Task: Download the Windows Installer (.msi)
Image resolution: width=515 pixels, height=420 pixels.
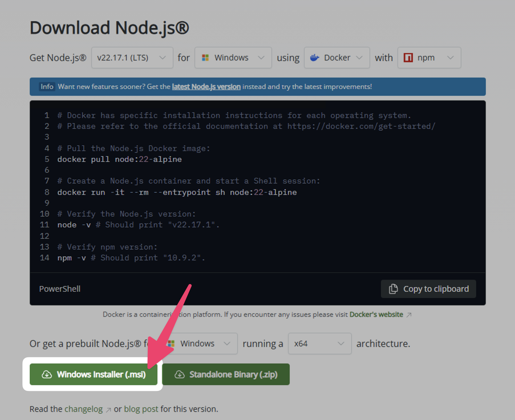Action: (x=94, y=374)
